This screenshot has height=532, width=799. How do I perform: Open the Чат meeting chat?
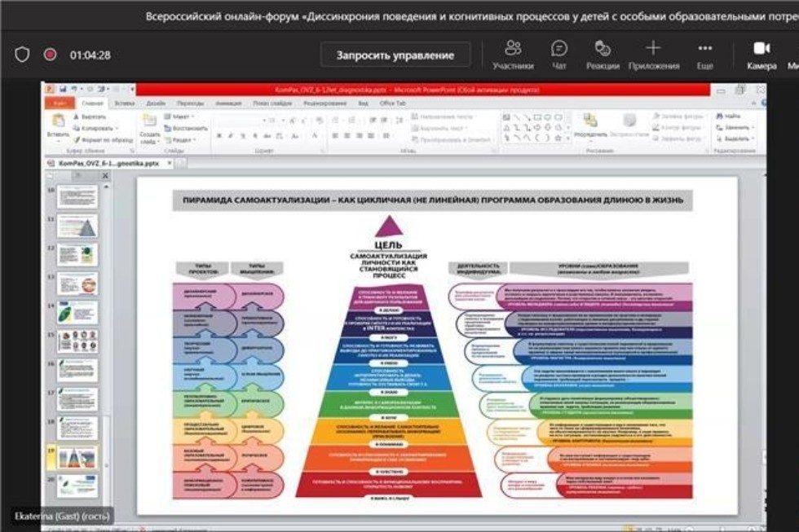(559, 54)
